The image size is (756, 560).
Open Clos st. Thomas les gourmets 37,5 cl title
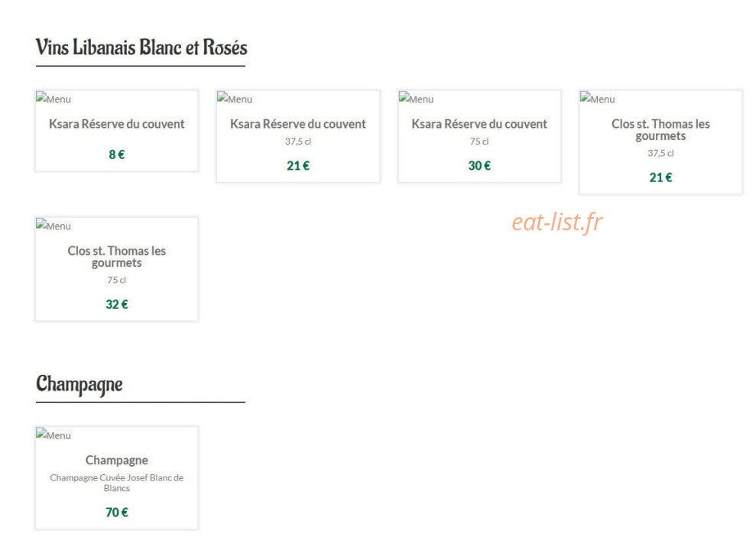pyautogui.click(x=660, y=130)
